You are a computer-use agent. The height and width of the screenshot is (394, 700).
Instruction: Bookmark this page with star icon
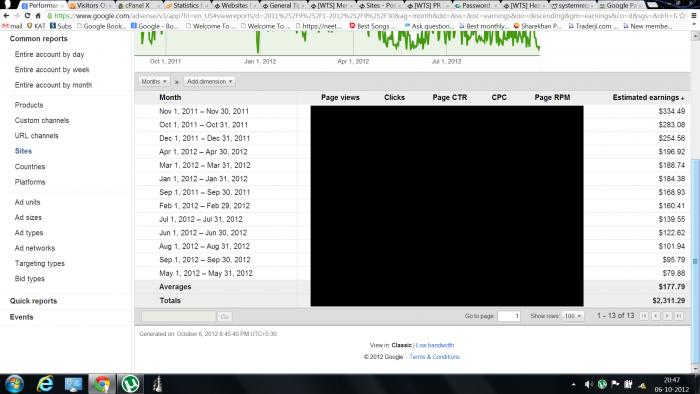tap(682, 16)
